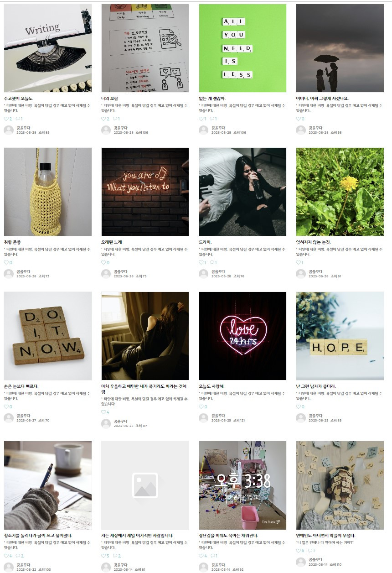Open the post titled '잊혀지지 않는 눈짓.'
The height and width of the screenshot is (573, 392).
[314, 242]
